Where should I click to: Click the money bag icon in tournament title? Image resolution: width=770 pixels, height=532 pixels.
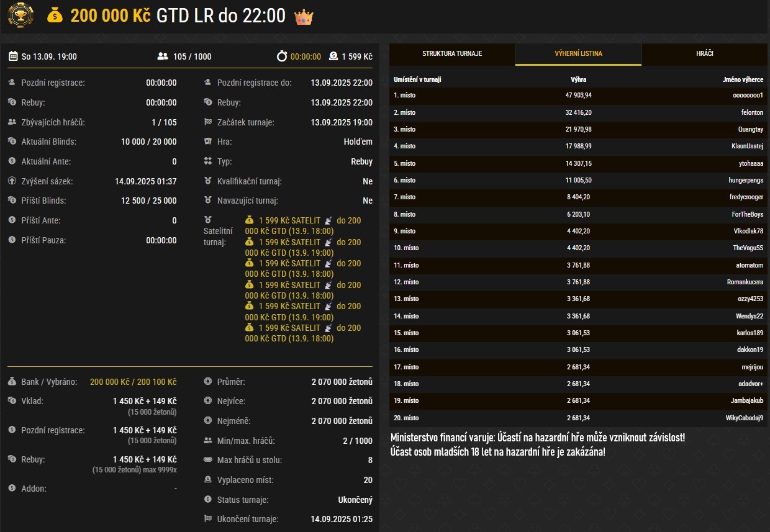tap(55, 16)
